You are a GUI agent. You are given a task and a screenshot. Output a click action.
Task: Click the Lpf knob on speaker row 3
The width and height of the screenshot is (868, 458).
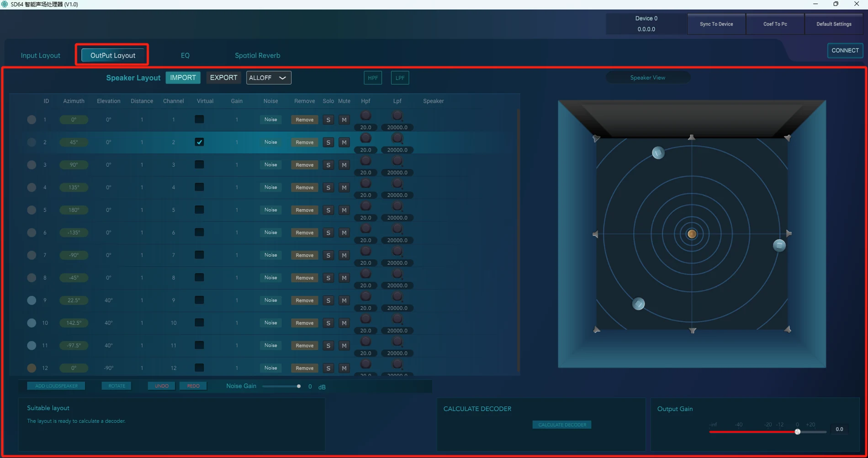[x=397, y=161]
